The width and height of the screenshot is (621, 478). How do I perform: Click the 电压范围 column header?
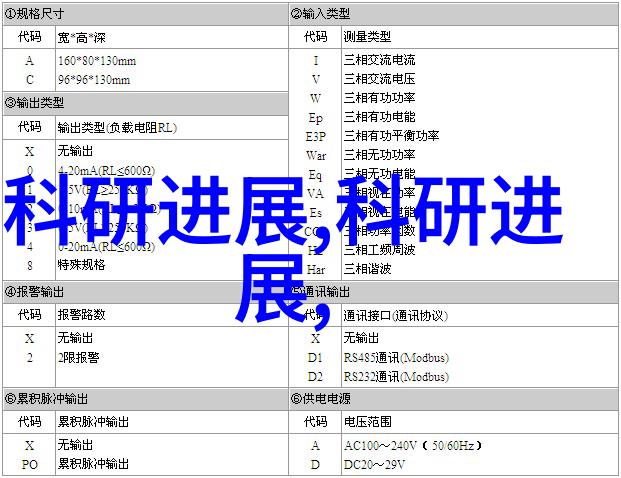(x=367, y=420)
